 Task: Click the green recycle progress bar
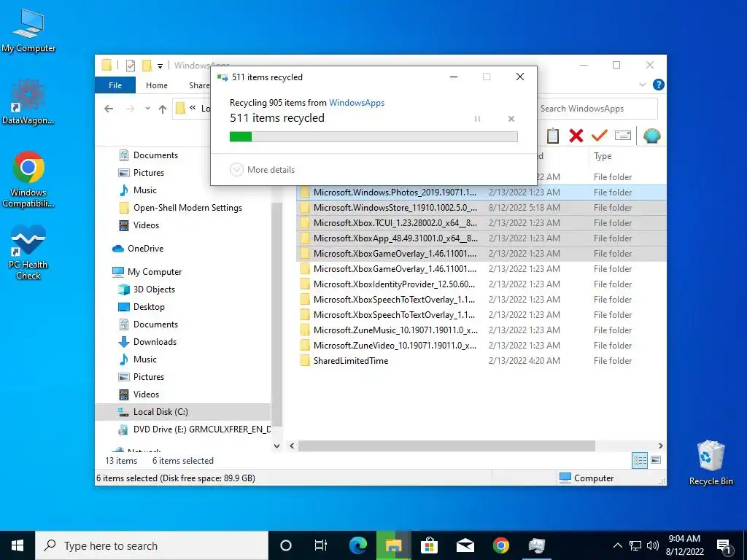coord(373,137)
